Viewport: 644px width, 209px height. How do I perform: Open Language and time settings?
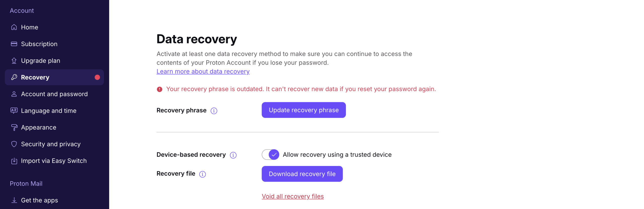49,111
